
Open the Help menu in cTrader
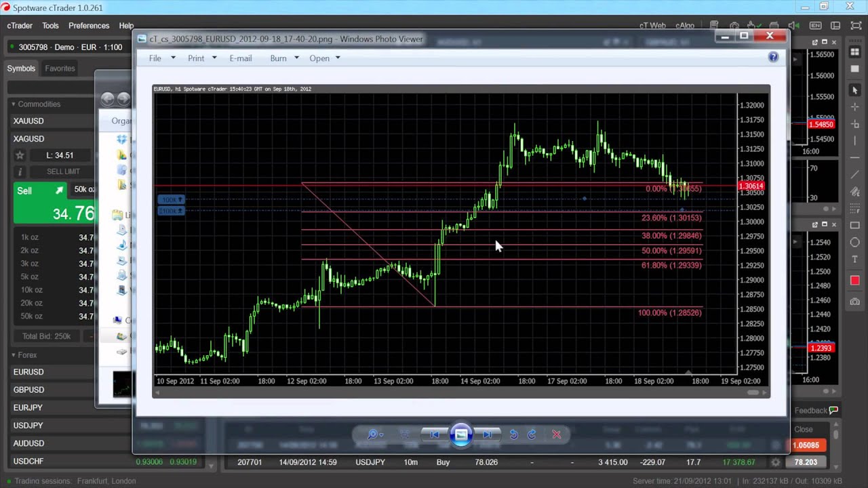[x=126, y=26]
